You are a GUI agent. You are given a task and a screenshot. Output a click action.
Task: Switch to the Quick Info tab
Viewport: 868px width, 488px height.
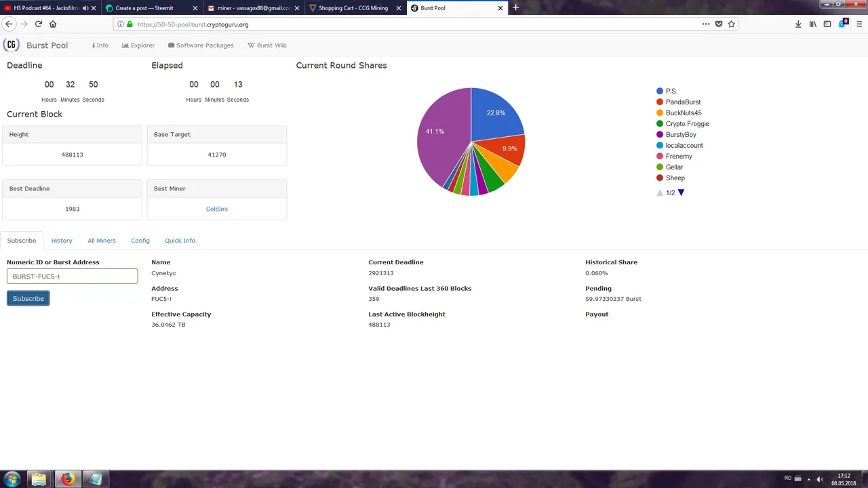click(180, 241)
